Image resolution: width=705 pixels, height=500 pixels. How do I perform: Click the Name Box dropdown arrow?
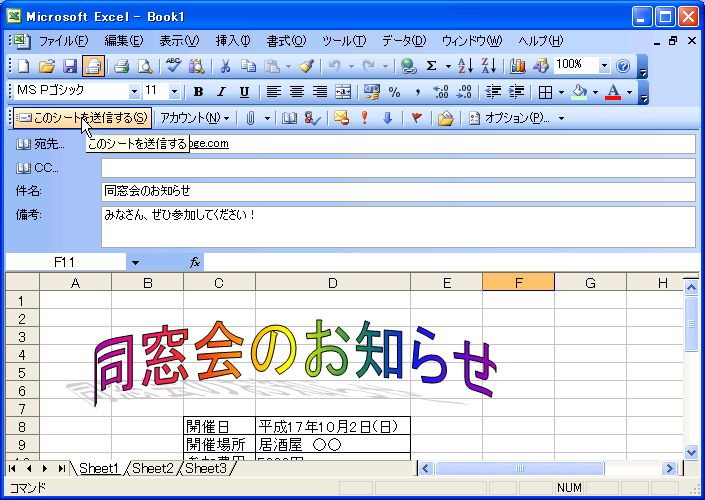pos(135,263)
